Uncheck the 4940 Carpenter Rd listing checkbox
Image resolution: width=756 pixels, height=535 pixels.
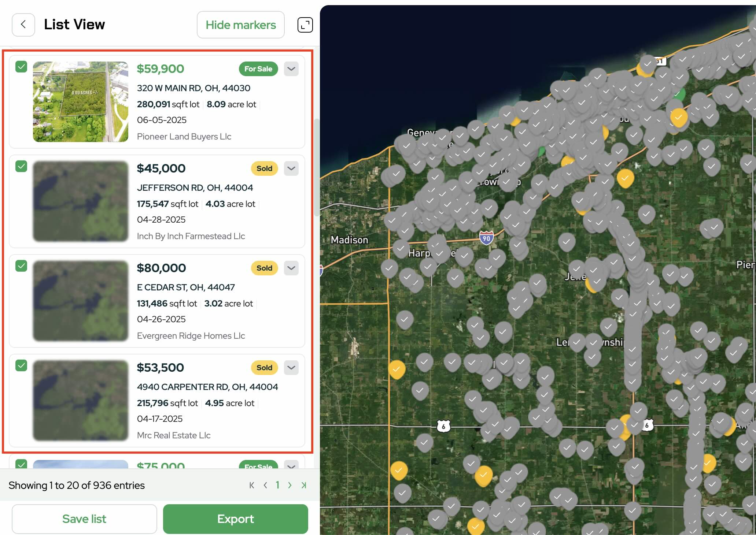[x=21, y=365]
